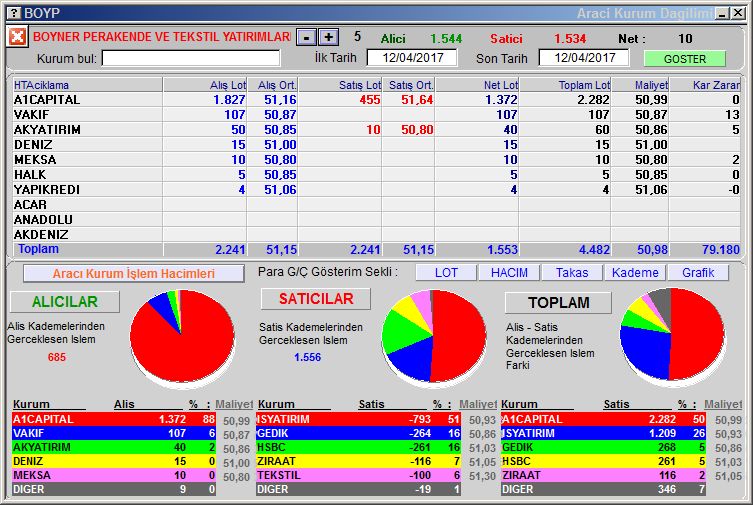Click the gray DIGER row in sellers list
Viewport: 753px width, 505px height.
(x=358, y=489)
